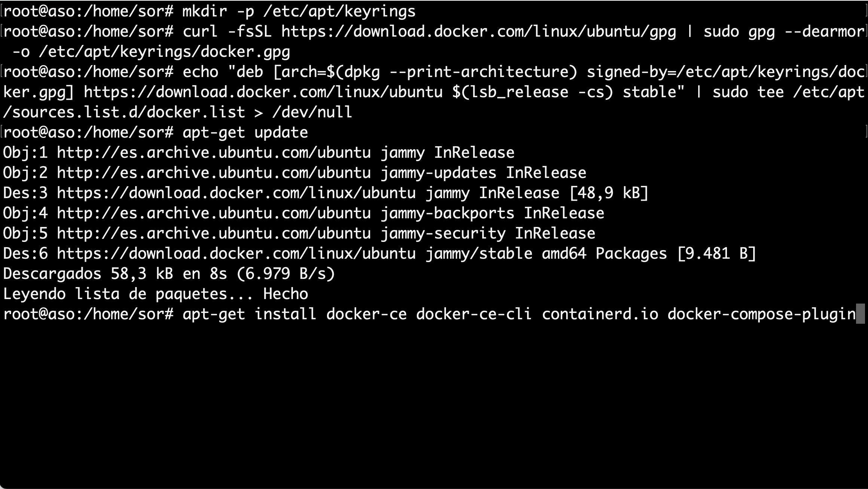Click the word containerd.io in the install command

point(600,314)
